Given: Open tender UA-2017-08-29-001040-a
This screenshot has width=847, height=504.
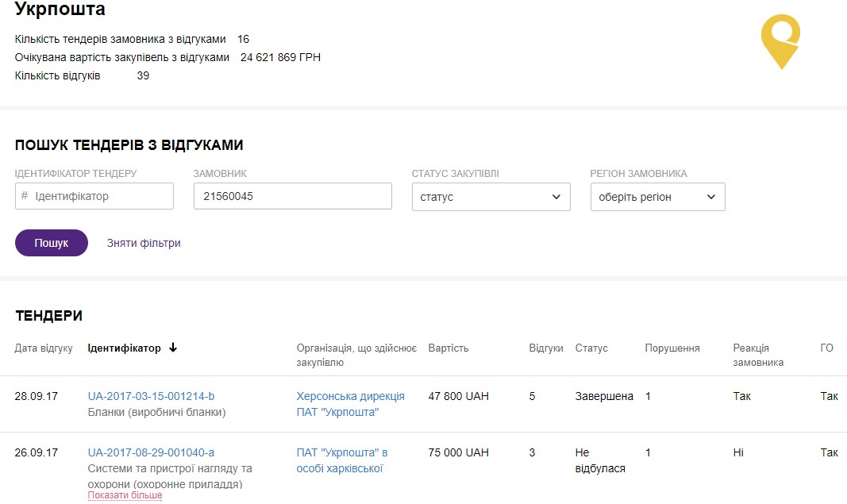Looking at the screenshot, I should pyautogui.click(x=152, y=452).
